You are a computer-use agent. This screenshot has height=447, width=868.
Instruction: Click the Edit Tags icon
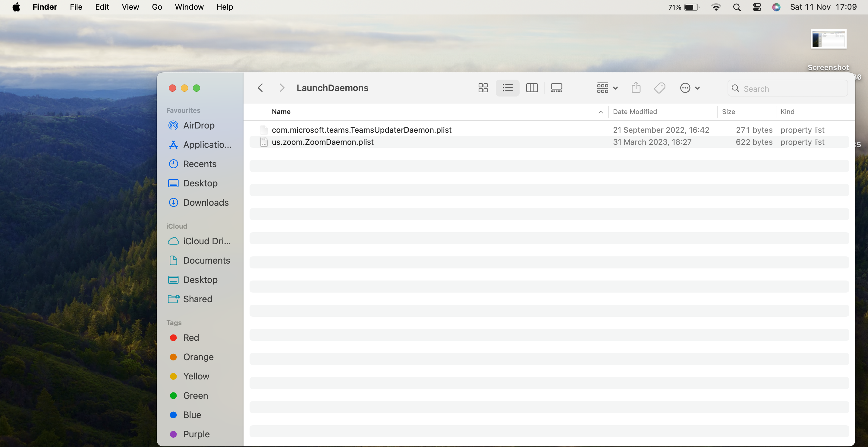[x=659, y=88]
